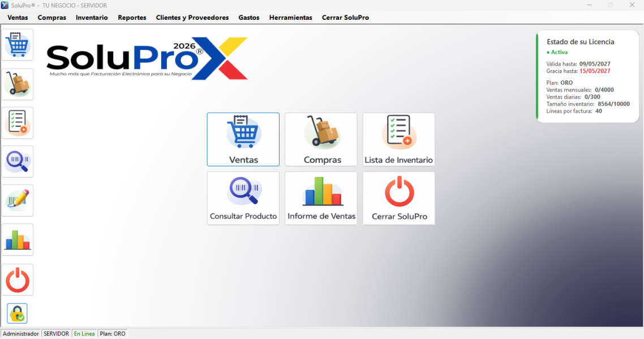644x339 pixels.
Task: Open inventory list from the sidebar checklist icon
Action: pyautogui.click(x=17, y=123)
